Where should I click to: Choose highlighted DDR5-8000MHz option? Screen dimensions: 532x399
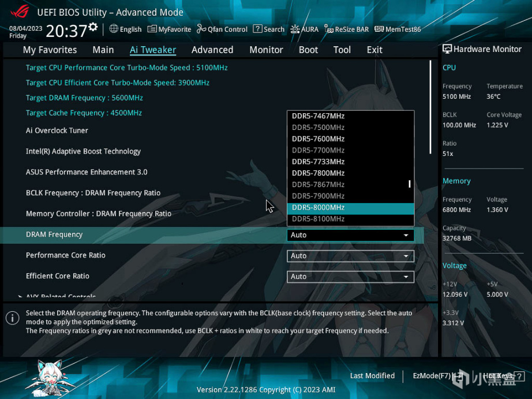pos(350,209)
